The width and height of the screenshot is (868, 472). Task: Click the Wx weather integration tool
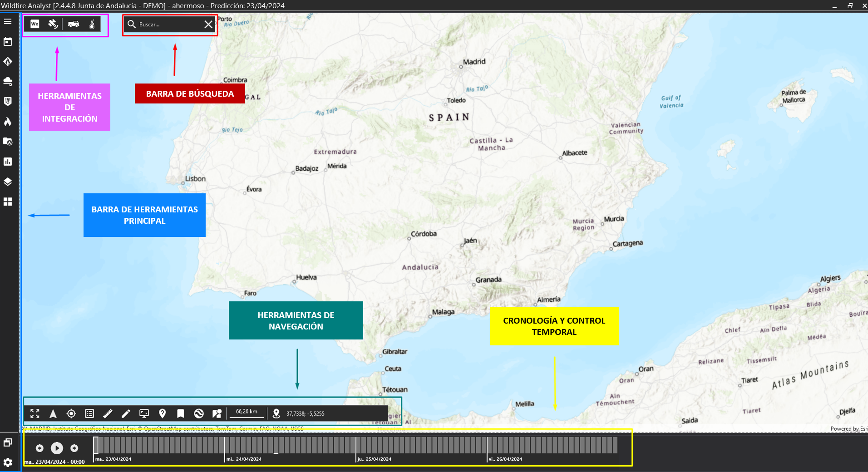35,24
